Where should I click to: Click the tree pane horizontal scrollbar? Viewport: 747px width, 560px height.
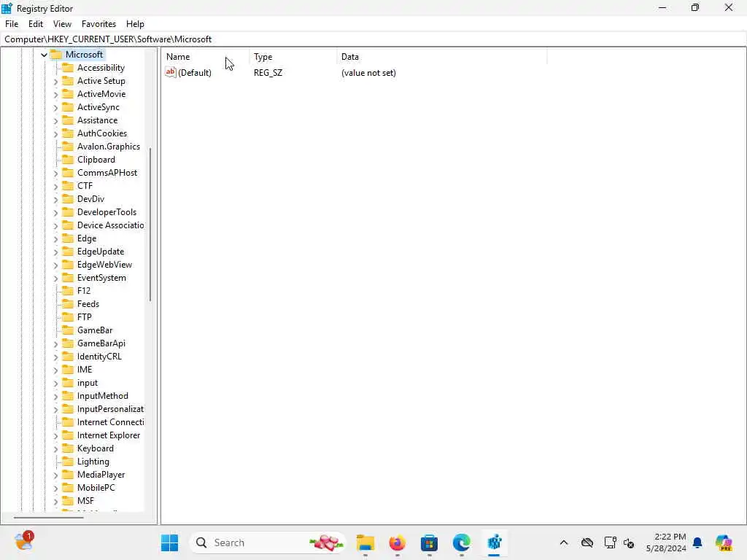coord(49,517)
